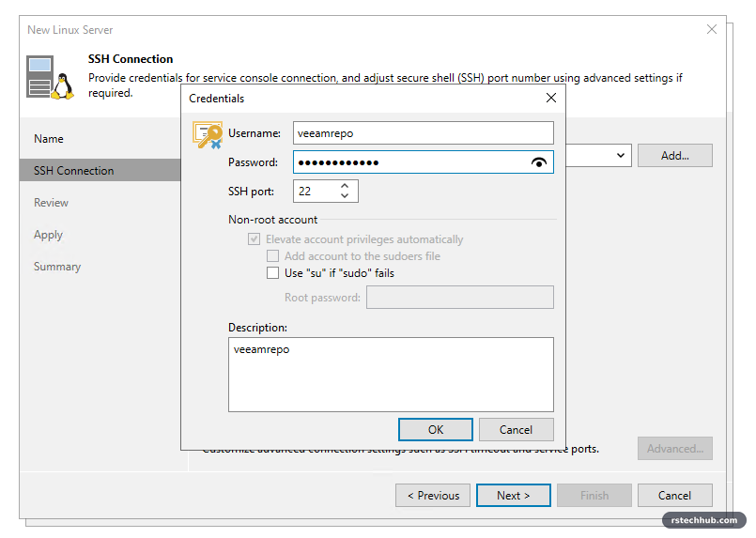Toggle Elevate account privileges automatically checkbox
The height and width of the screenshot is (538, 756).
tap(255, 239)
